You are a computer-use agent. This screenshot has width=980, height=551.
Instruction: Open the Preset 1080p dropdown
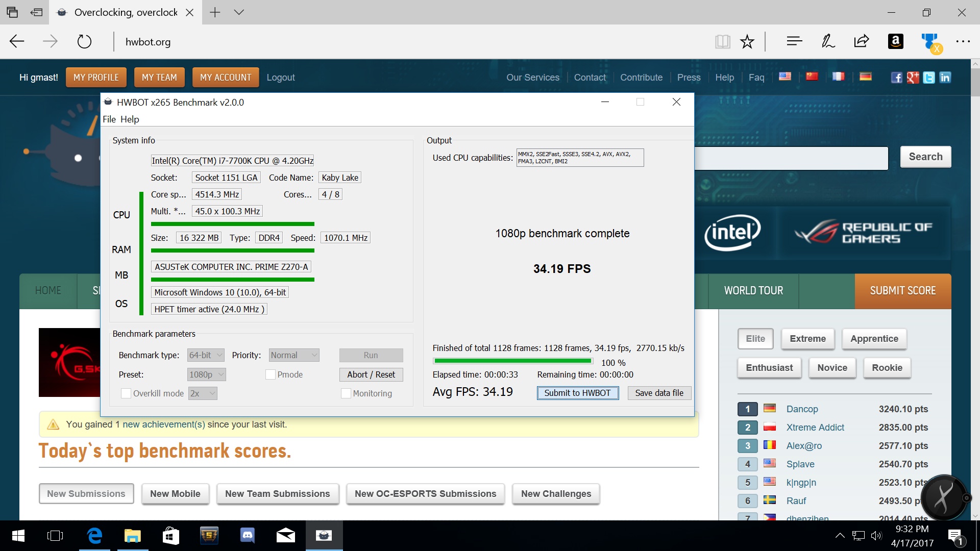pos(207,374)
